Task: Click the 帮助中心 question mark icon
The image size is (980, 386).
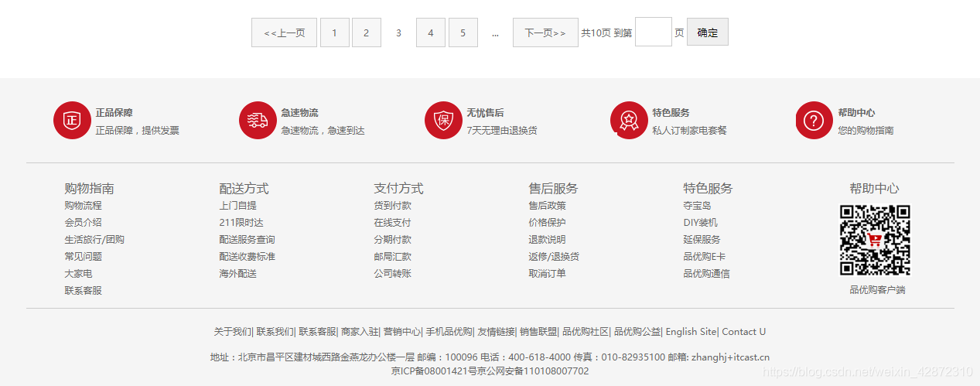Action: pyautogui.click(x=814, y=121)
